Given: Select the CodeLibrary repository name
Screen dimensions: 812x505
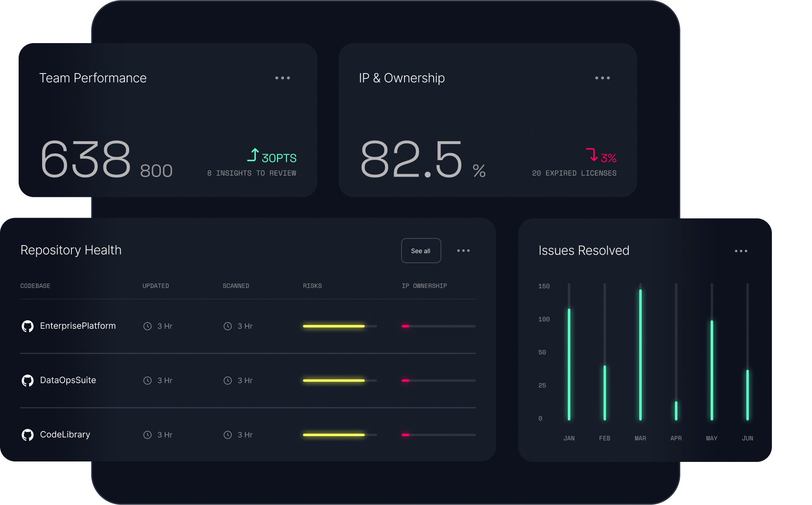Looking at the screenshot, I should coord(65,434).
